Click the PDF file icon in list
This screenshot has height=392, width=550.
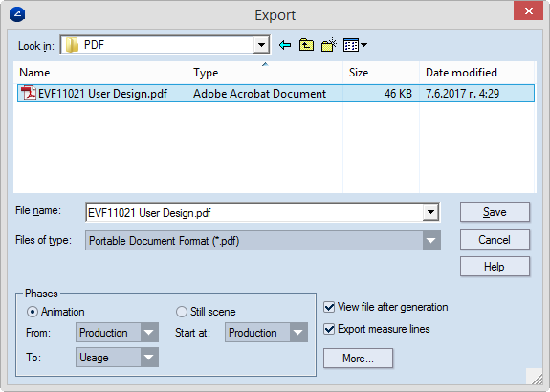click(x=29, y=94)
